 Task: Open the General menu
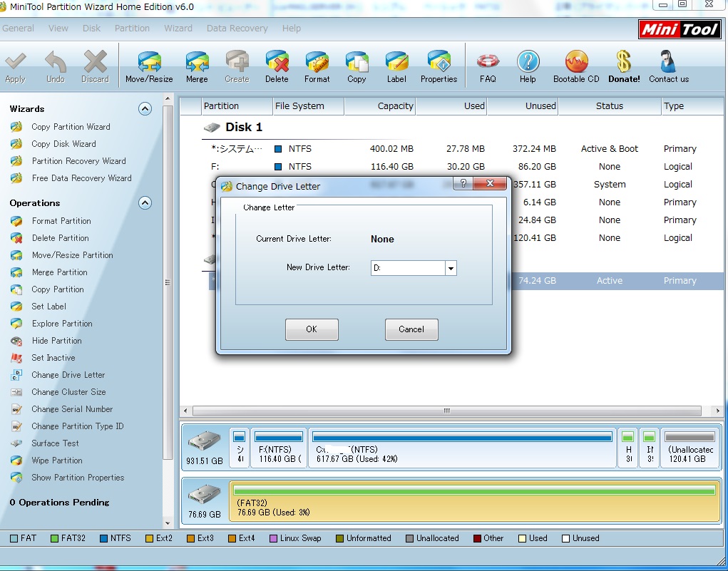pyautogui.click(x=18, y=29)
